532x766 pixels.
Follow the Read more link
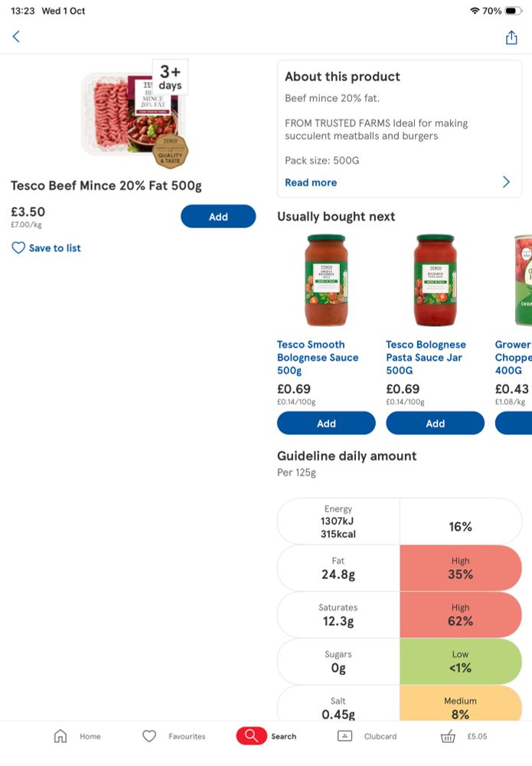[x=311, y=182]
